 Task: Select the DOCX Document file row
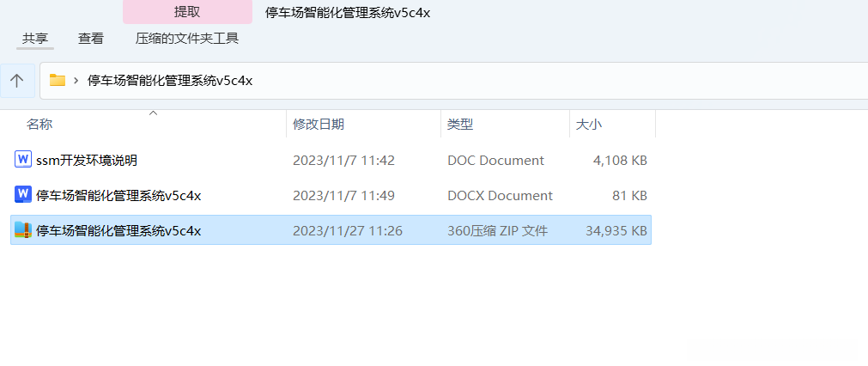pyautogui.click(x=331, y=195)
